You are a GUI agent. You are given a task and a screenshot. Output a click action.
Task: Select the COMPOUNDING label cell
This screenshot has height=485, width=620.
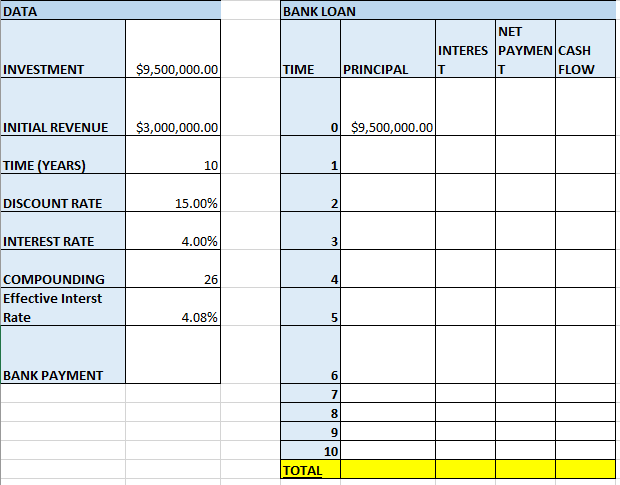point(63,268)
